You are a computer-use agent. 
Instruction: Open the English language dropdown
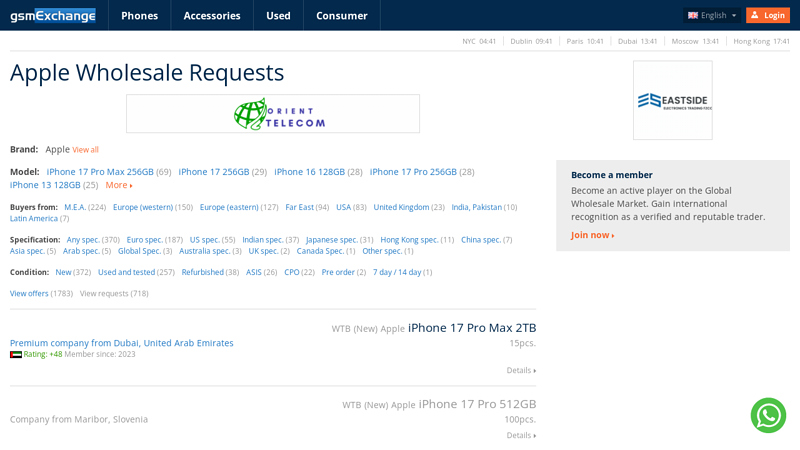712,15
